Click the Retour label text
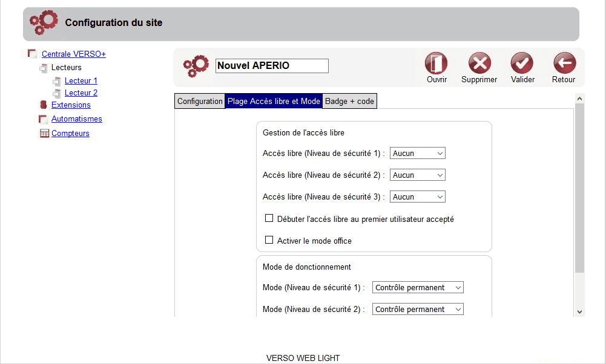 point(564,80)
